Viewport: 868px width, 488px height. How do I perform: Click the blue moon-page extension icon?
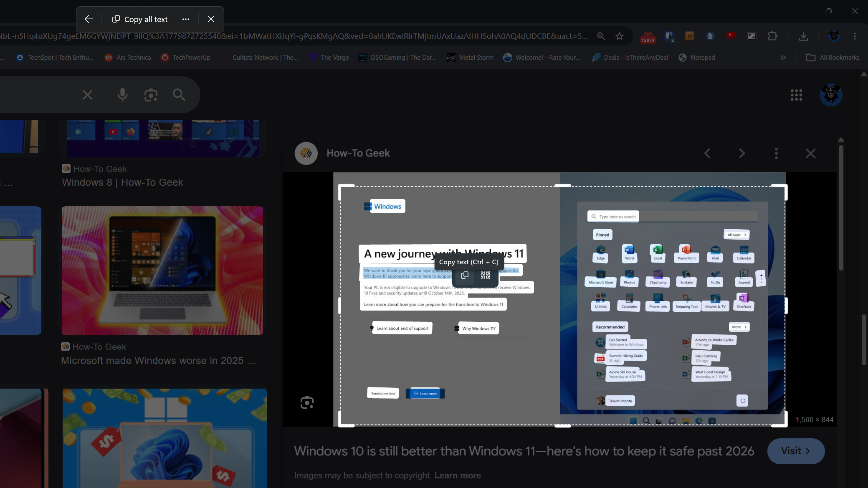tap(710, 36)
